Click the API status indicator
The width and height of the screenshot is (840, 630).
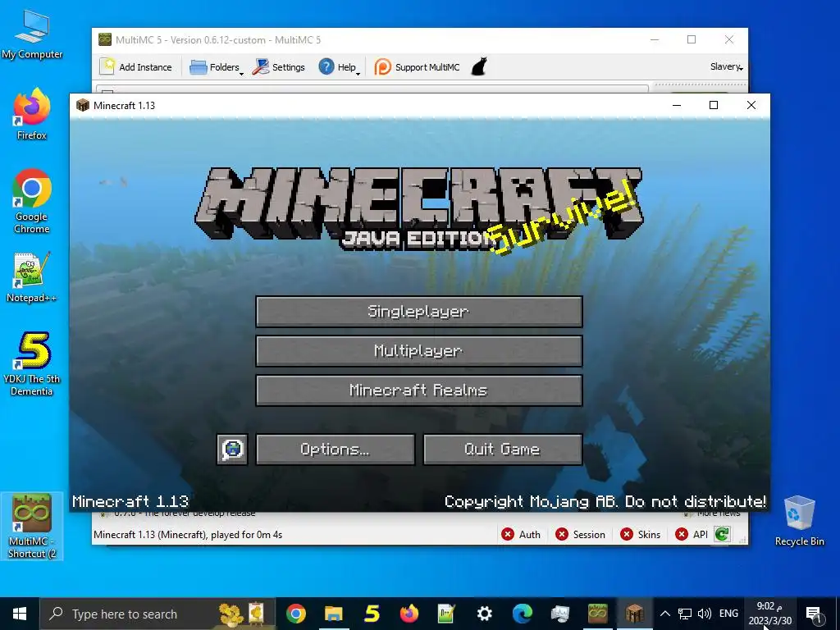click(x=692, y=535)
